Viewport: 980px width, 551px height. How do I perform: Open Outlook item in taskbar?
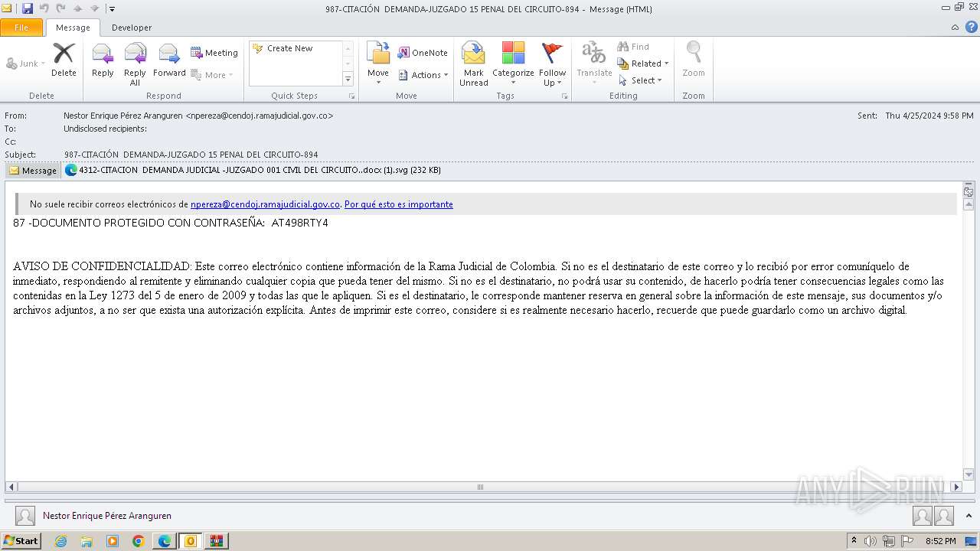click(x=191, y=541)
